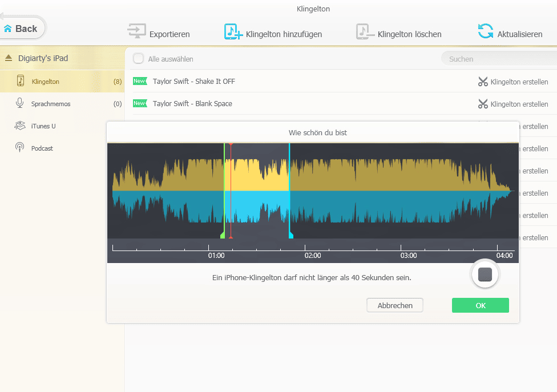The height and width of the screenshot is (392, 557).
Task: Confirm ringtone with the OK button
Action: tap(480, 305)
